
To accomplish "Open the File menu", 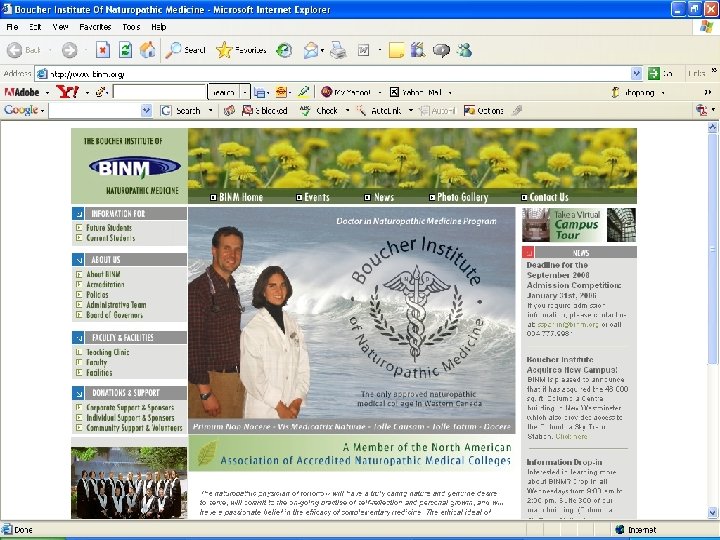I will pos(12,27).
